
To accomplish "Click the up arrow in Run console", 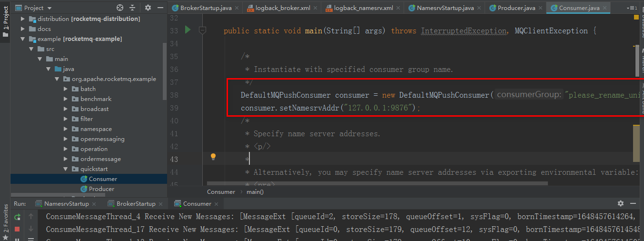I will point(31,217).
